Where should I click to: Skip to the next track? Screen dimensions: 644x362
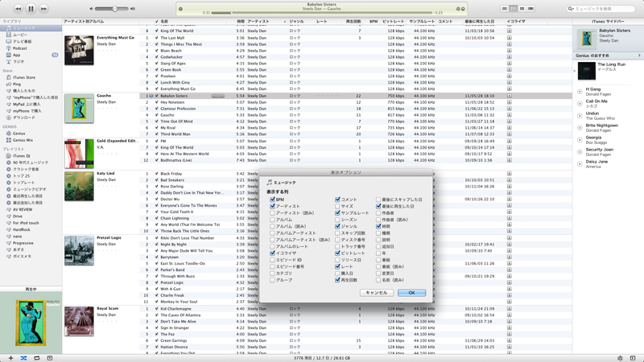click(43, 9)
